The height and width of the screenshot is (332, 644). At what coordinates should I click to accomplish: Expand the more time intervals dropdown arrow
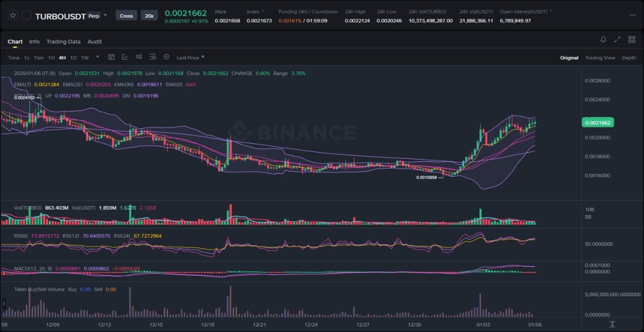pos(97,57)
